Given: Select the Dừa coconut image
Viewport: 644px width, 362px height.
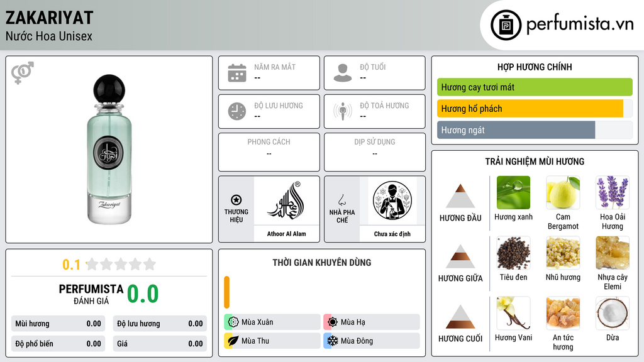Looking at the screenshot, I should tap(613, 313).
